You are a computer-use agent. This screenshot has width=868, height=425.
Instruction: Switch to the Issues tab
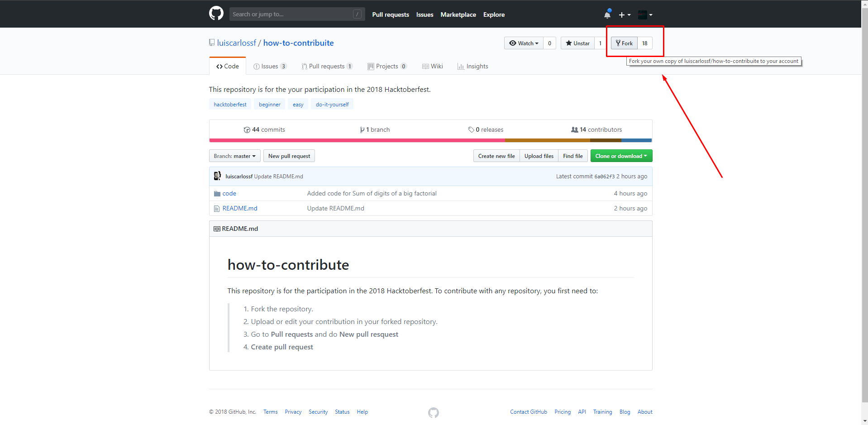[x=270, y=66]
